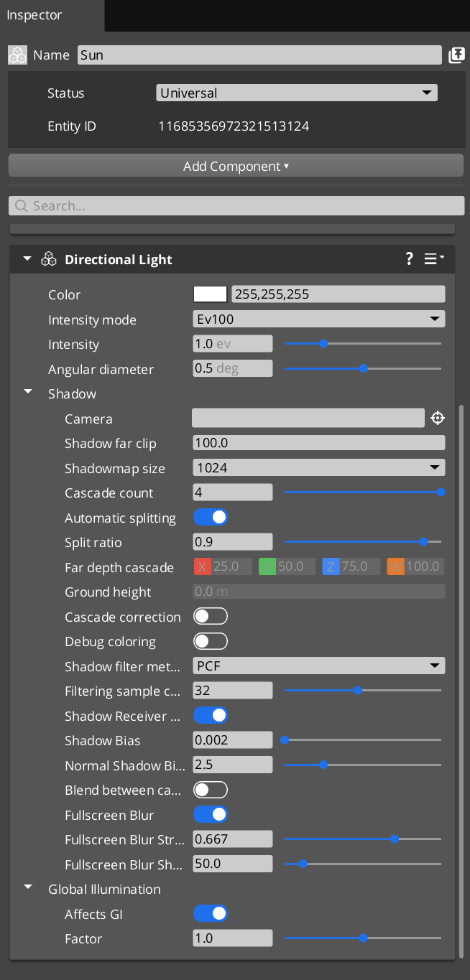Turn on Debug coloring toggle
Screen dimensions: 470x980
tap(211, 641)
